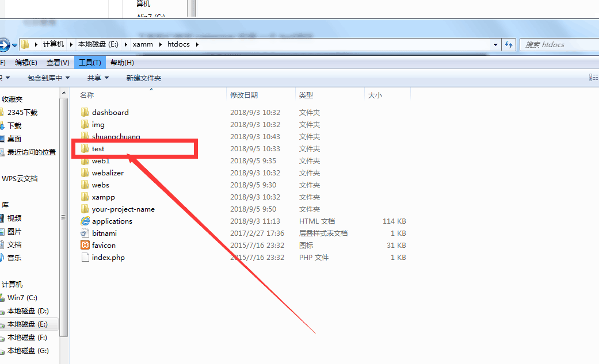Select the index.php file icon

(x=85, y=258)
